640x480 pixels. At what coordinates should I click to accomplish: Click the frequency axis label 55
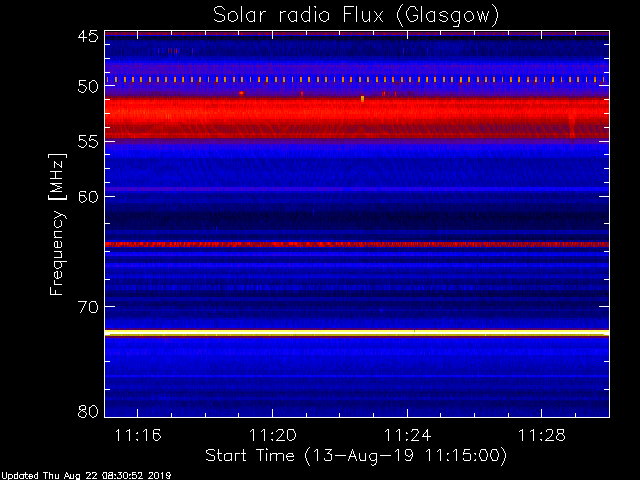[88, 142]
